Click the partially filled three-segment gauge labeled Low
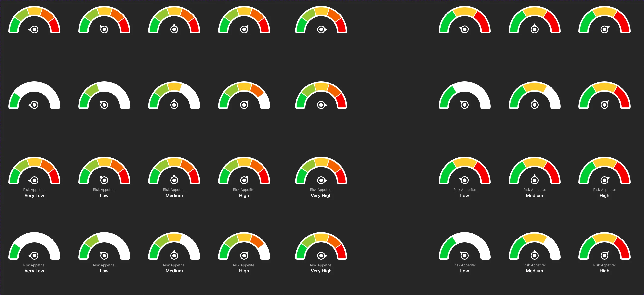The width and height of the screenshot is (644, 295). (x=464, y=246)
